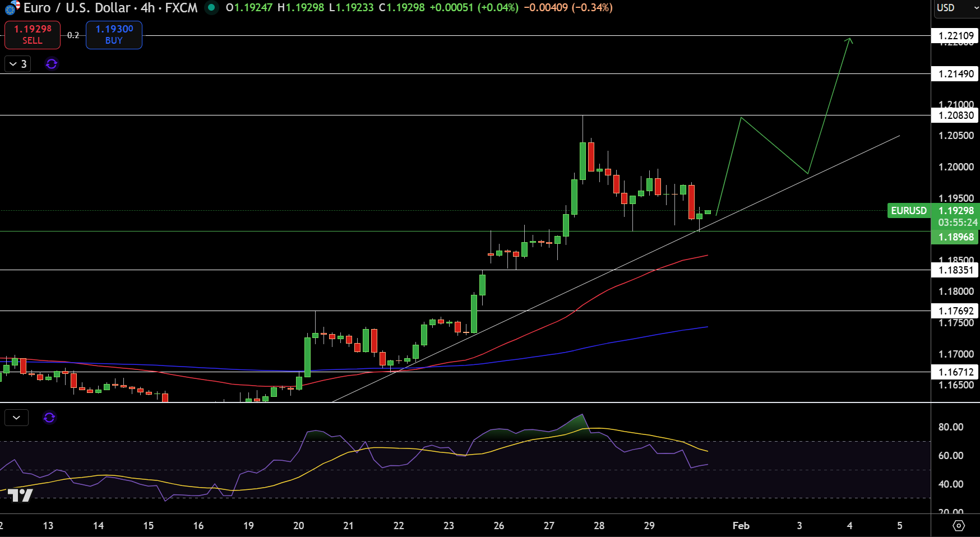Select the 1.22109 price level label
This screenshot has width=980, height=537.
pos(955,36)
